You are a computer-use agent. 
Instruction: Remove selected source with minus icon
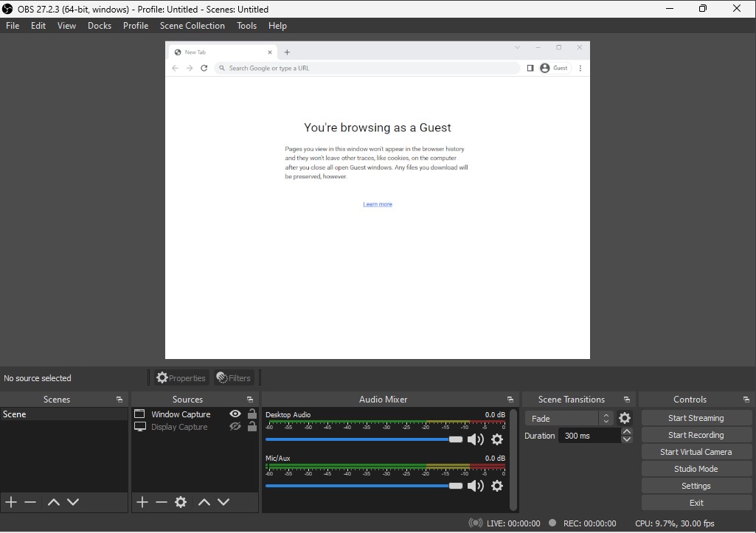pyautogui.click(x=162, y=502)
